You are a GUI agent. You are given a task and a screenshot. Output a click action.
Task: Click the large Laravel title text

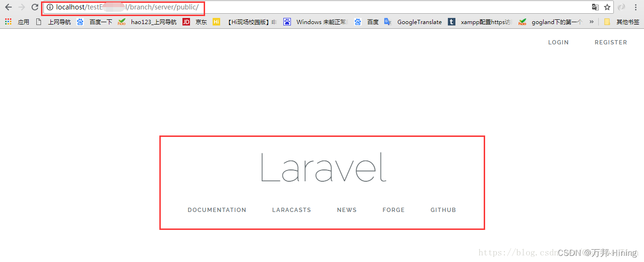coord(323,167)
